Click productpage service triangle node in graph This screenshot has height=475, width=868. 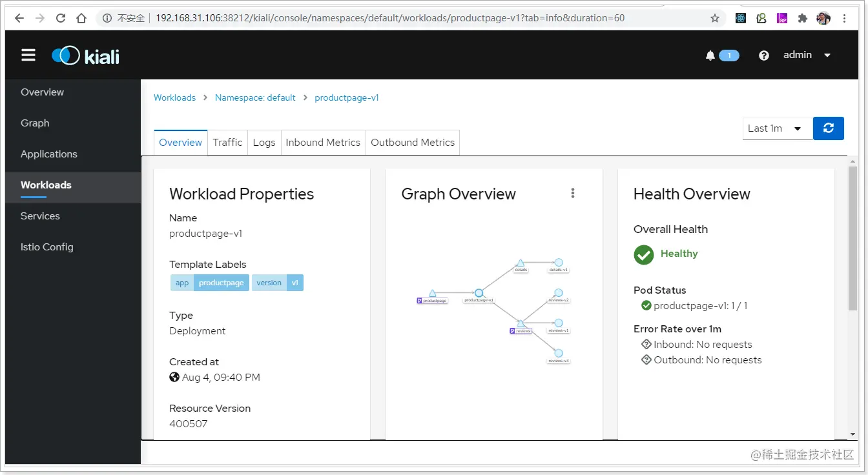coord(433,294)
